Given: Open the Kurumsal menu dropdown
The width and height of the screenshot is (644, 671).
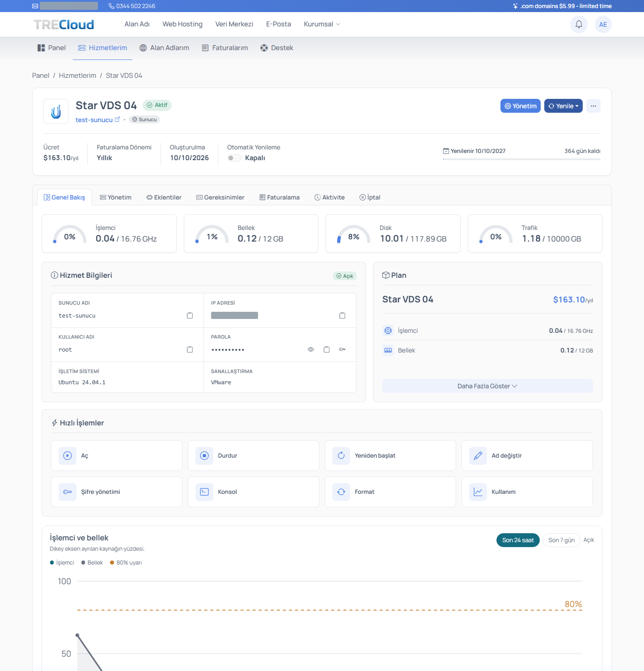Looking at the screenshot, I should pyautogui.click(x=322, y=24).
